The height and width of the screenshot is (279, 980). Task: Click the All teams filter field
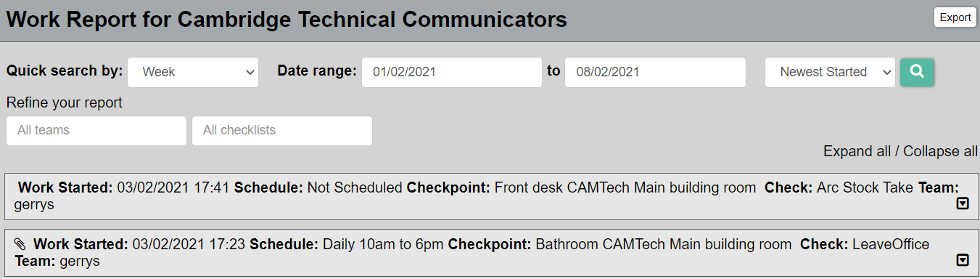96,131
